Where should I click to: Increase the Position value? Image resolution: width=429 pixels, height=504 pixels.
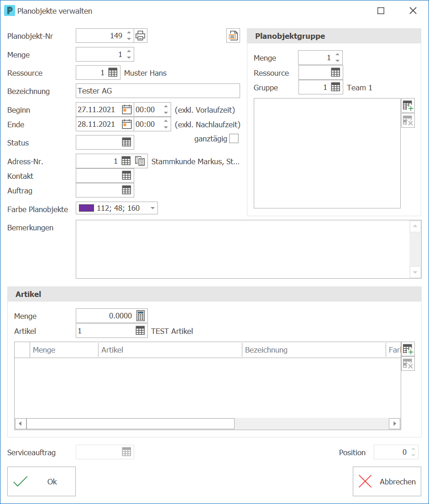[x=413, y=449]
